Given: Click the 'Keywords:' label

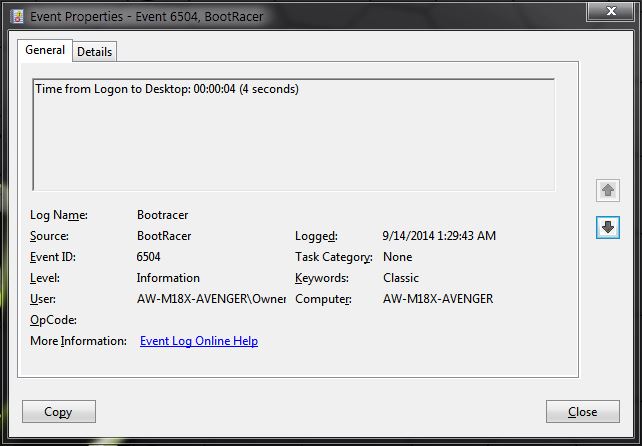Looking at the screenshot, I should [x=322, y=278].
